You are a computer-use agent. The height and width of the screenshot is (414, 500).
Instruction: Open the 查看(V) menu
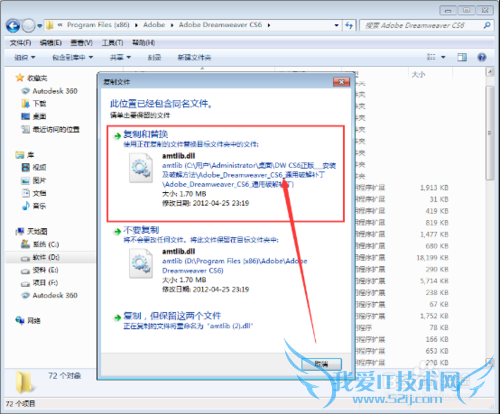(x=81, y=43)
